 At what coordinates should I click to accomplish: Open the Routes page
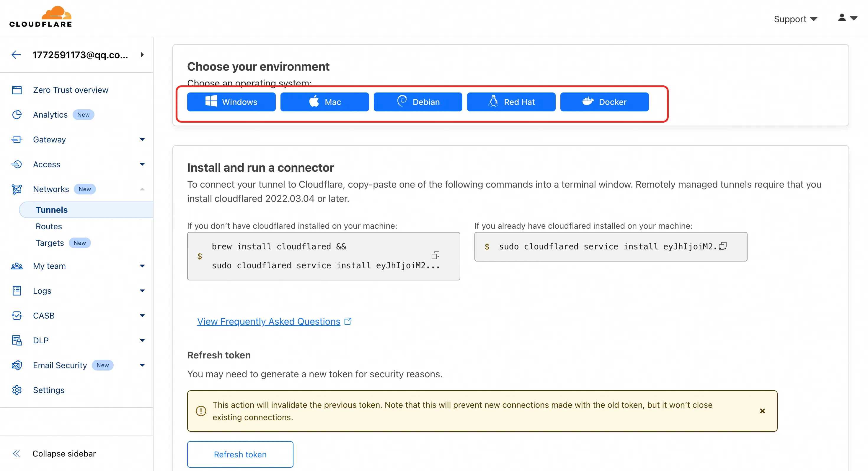click(49, 227)
